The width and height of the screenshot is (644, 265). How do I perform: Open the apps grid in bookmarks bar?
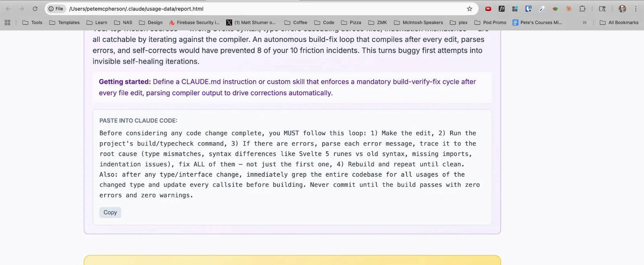pyautogui.click(x=7, y=23)
